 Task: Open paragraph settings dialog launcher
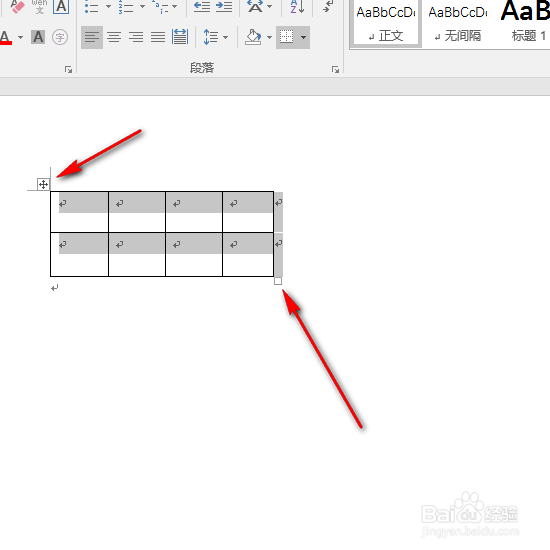[x=335, y=69]
